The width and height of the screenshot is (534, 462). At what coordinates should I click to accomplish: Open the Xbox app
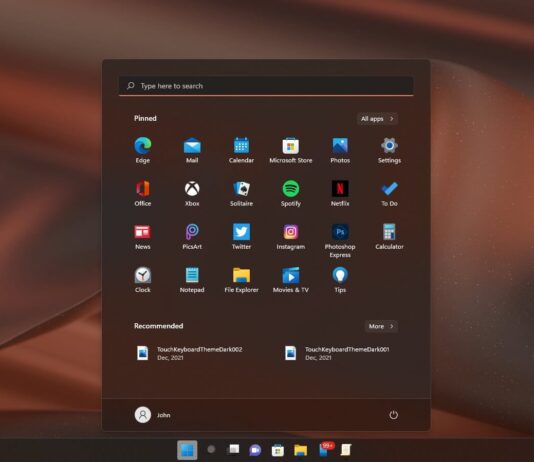(x=192, y=193)
